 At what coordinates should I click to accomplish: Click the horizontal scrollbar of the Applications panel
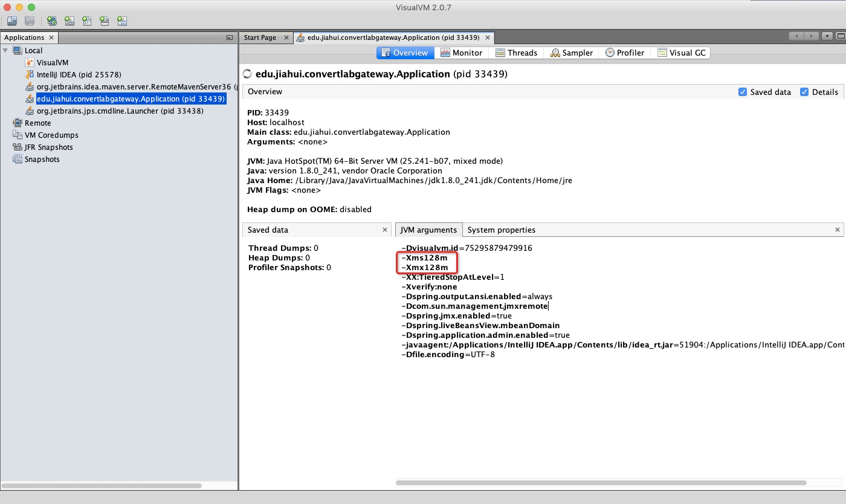click(x=102, y=485)
